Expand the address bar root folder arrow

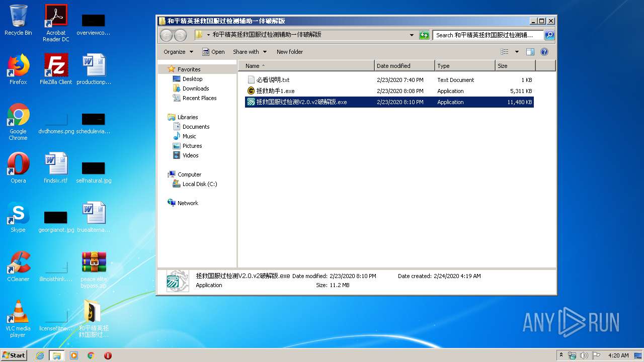click(x=208, y=35)
